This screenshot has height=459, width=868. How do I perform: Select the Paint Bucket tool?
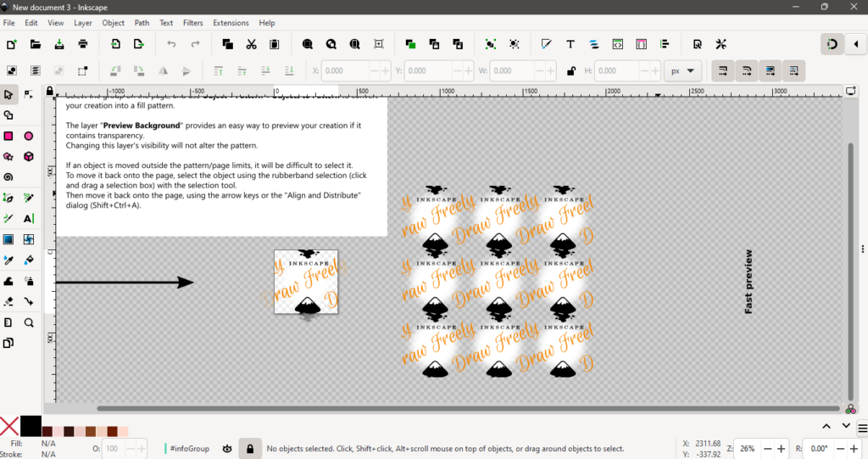coord(29,260)
